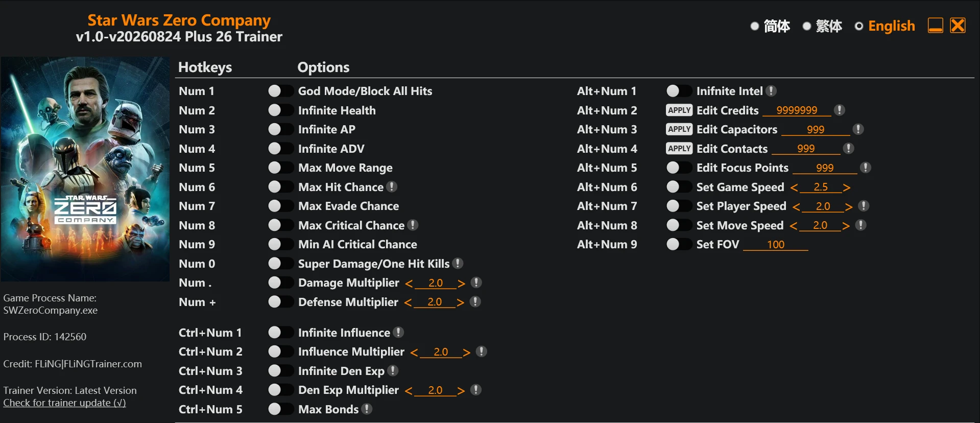Enable the God Mode/Block All Hits toggle

[x=280, y=91]
